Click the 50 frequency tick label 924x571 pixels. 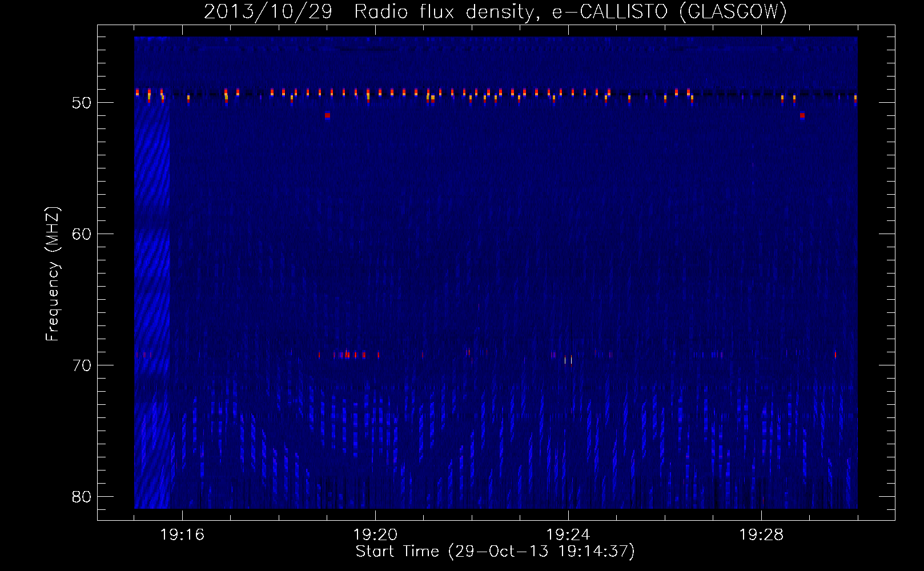pyautogui.click(x=82, y=103)
